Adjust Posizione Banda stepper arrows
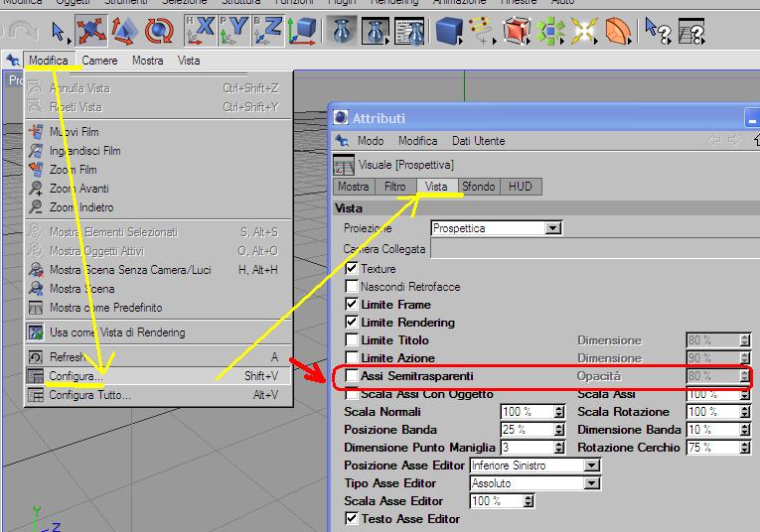This screenshot has height=532, width=760. 559,430
